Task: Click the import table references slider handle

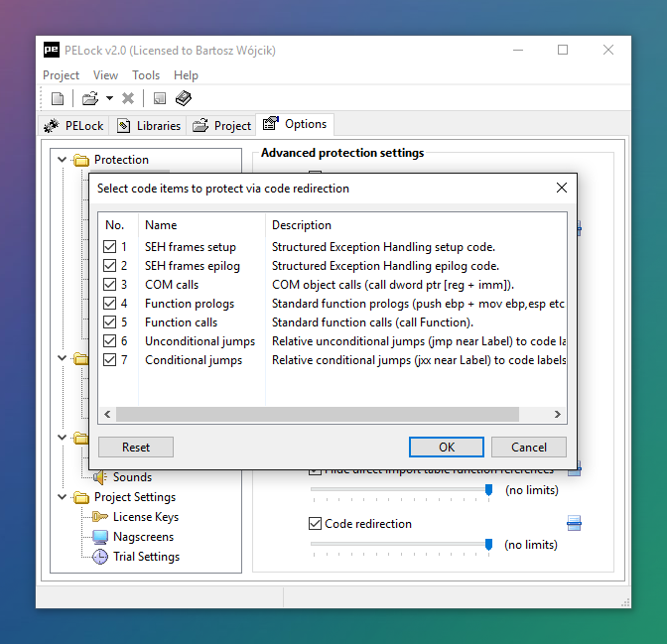Action: coord(488,490)
